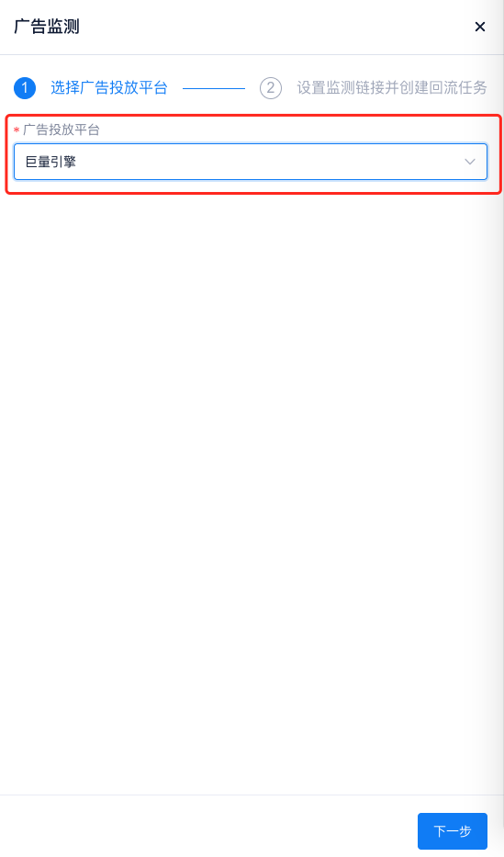Go to step 选择广告投放平台

coord(109,87)
